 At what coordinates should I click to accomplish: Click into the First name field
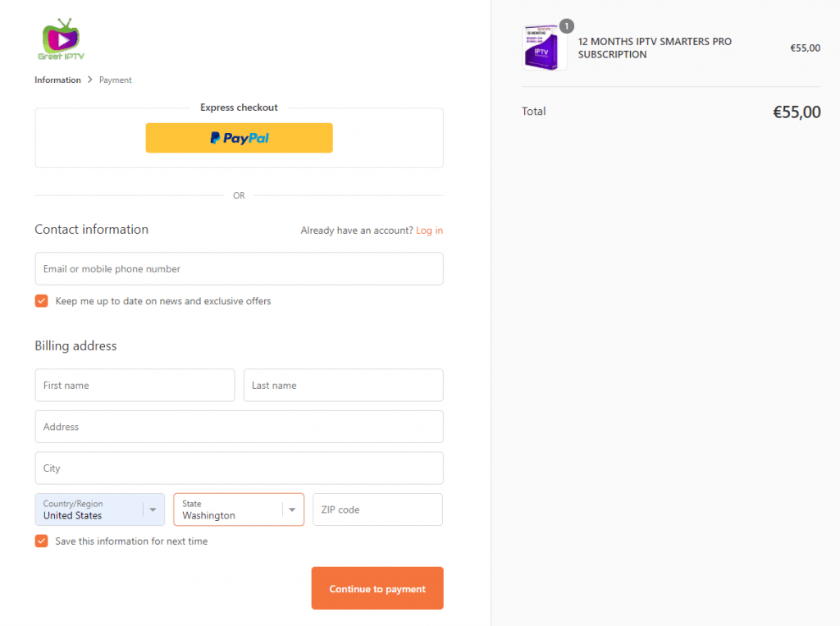pos(135,385)
